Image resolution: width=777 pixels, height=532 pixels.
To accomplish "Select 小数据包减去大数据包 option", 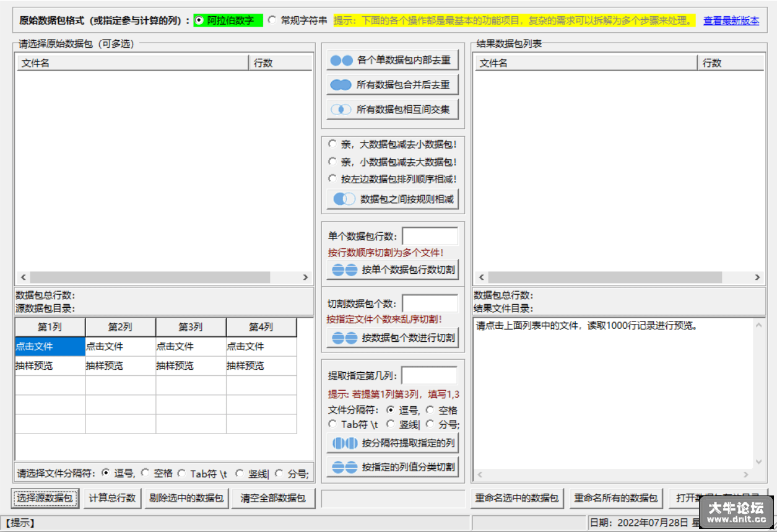I will point(393,162).
